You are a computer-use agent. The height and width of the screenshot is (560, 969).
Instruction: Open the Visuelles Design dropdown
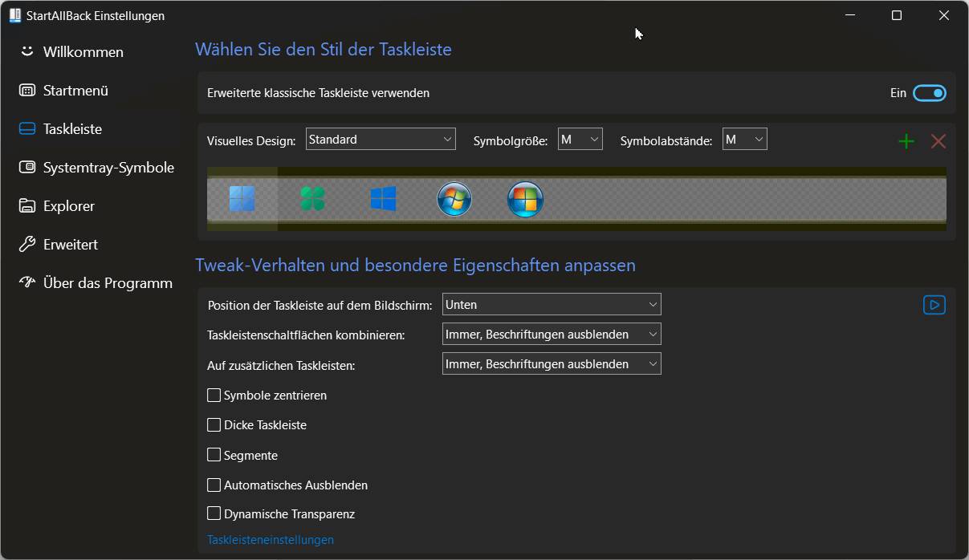click(381, 139)
